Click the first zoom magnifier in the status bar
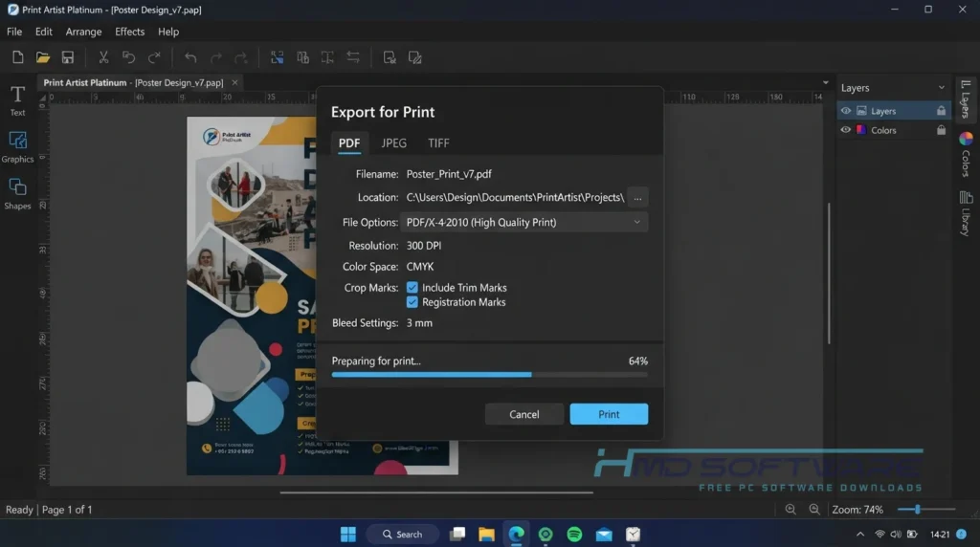This screenshot has height=547, width=980. [x=791, y=510]
